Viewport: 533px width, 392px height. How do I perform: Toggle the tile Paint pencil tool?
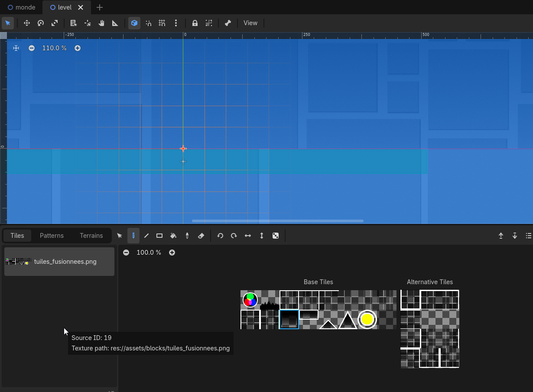click(133, 236)
